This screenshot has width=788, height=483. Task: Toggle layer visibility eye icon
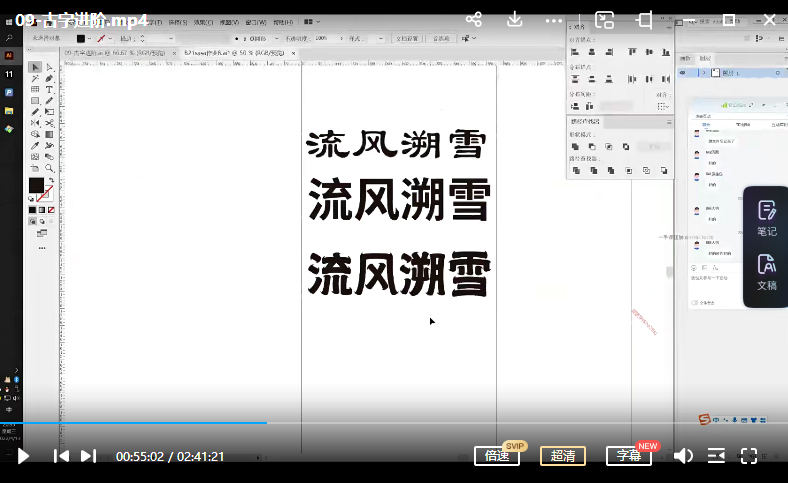pos(683,73)
